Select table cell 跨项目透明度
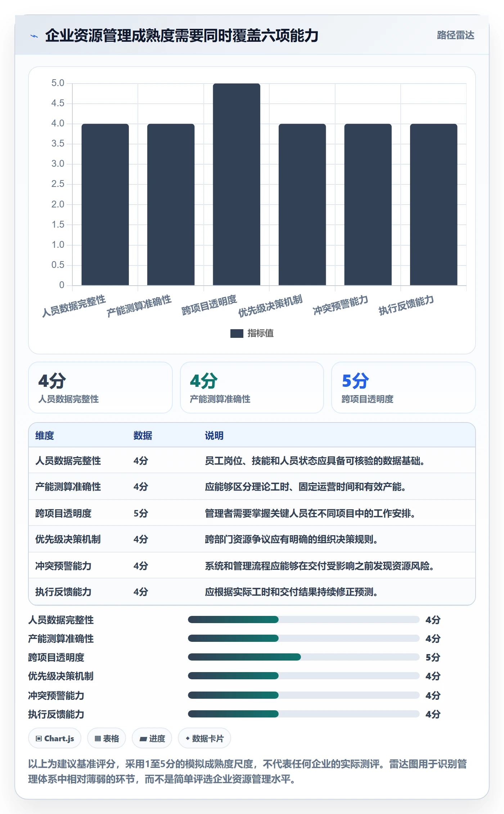This screenshot has height=814, width=504. pyautogui.click(x=63, y=513)
